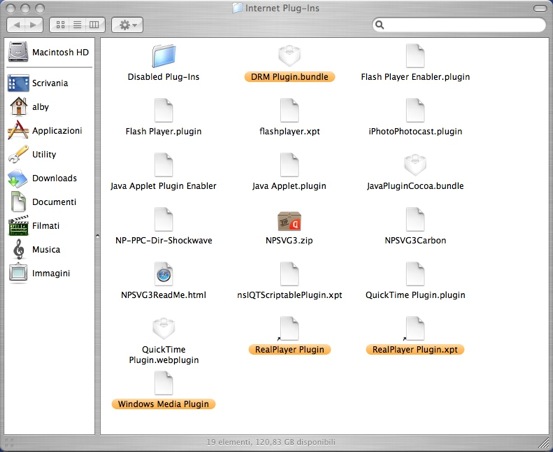Screen dimensions: 553x452
Task: Switch to column view mode
Action: click(95, 25)
